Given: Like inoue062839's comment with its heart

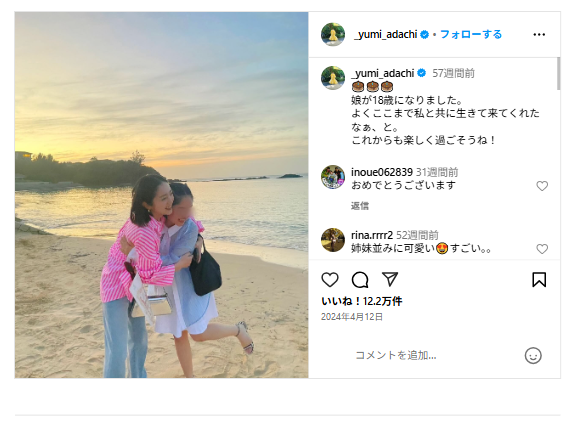Looking at the screenshot, I should (542, 186).
